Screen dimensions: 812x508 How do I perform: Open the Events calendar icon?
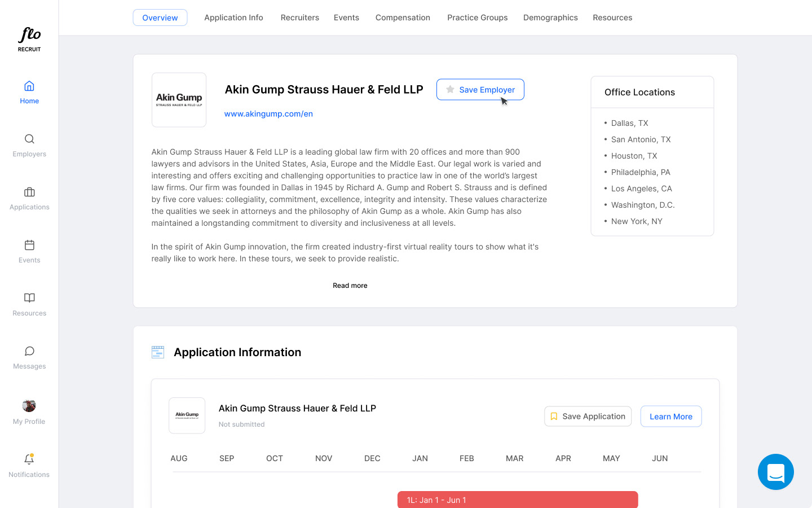coord(29,245)
